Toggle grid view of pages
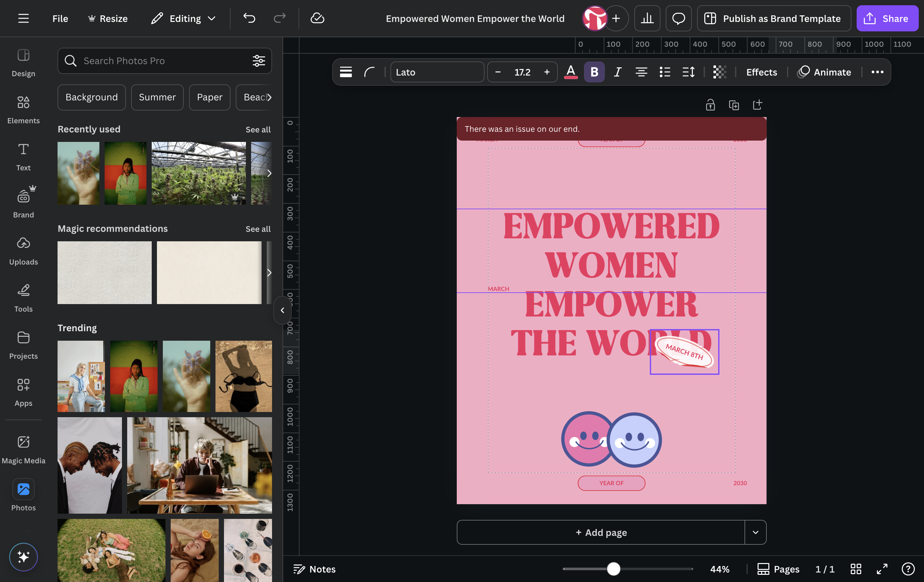 856,569
